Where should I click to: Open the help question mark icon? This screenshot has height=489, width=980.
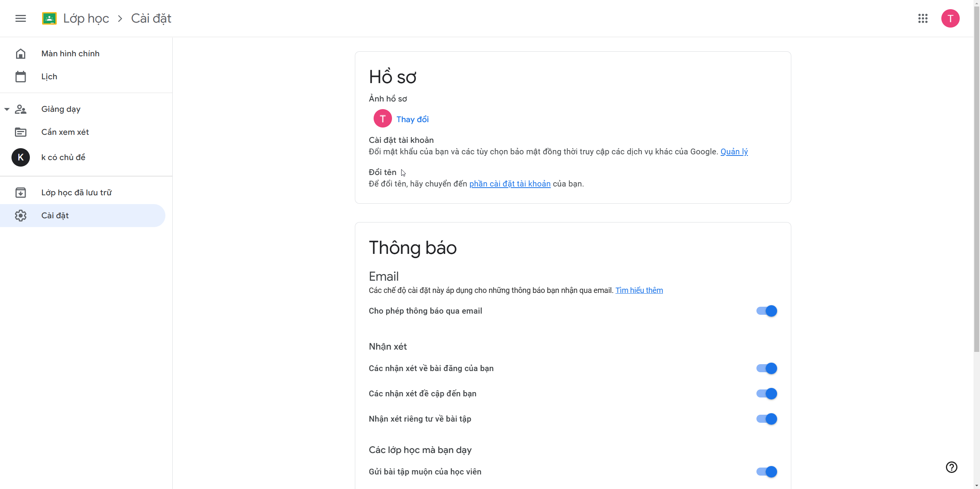[x=951, y=467]
